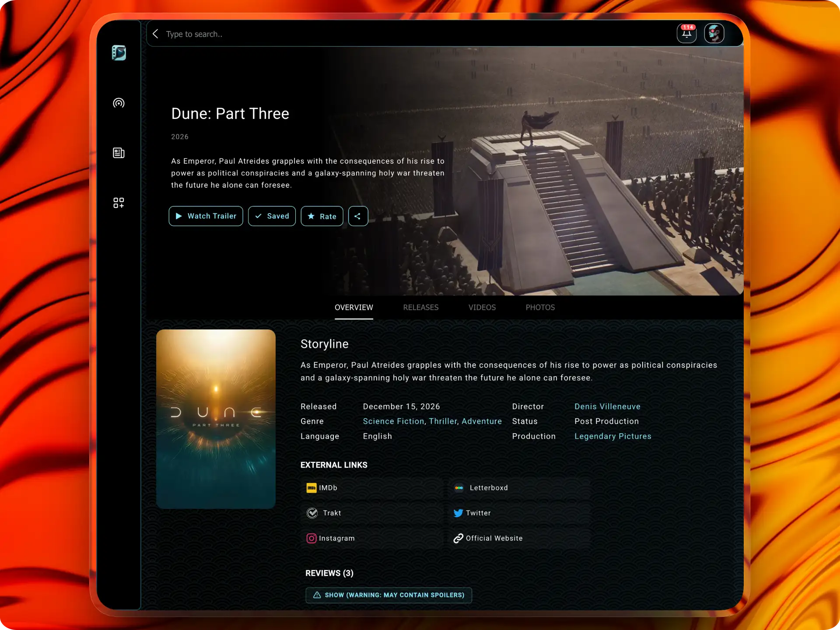Open the user profile avatar
The height and width of the screenshot is (630, 840).
click(x=714, y=34)
